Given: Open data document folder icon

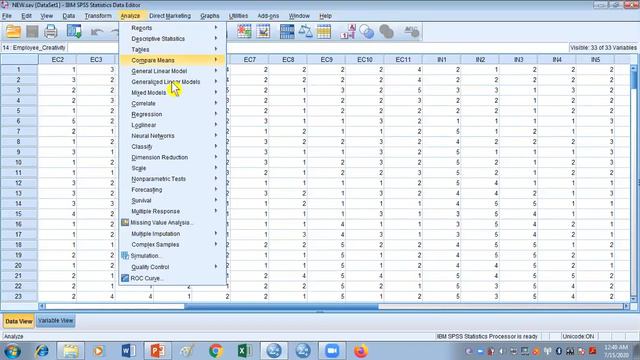Looking at the screenshot, I should coord(13,31).
